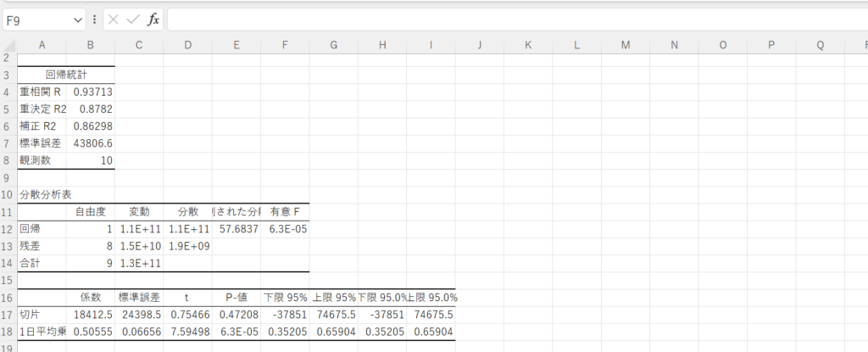The width and height of the screenshot is (868, 352).
Task: Click the 観測数 value cell showing 10
Action: click(x=91, y=160)
